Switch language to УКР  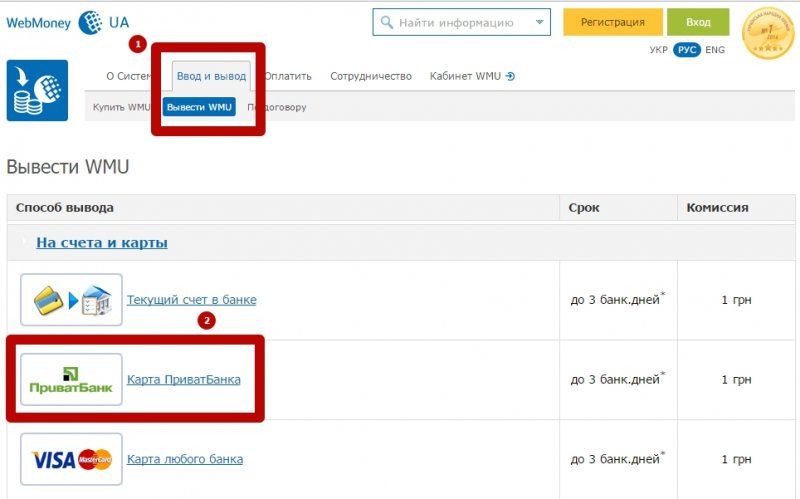(x=658, y=50)
